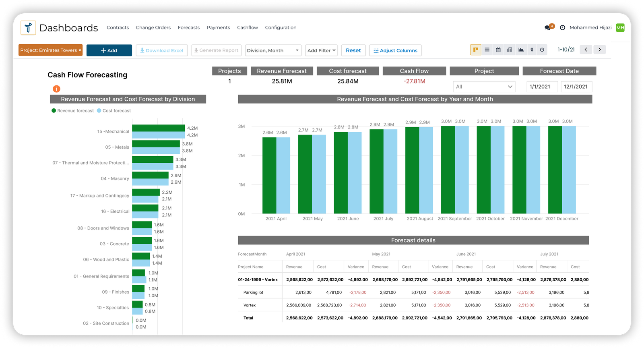644x348 pixels.
Task: Open the Cashflow menu
Action: click(247, 28)
